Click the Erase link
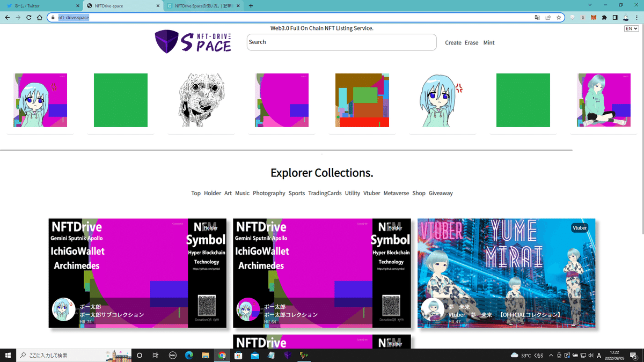This screenshot has height=362, width=644. (x=471, y=42)
